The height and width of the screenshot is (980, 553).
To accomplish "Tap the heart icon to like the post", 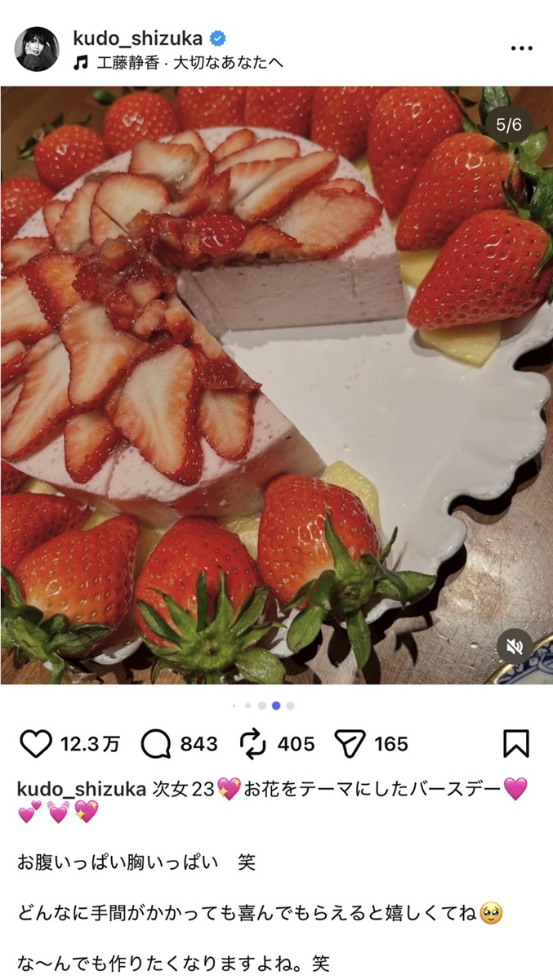I will (35, 743).
